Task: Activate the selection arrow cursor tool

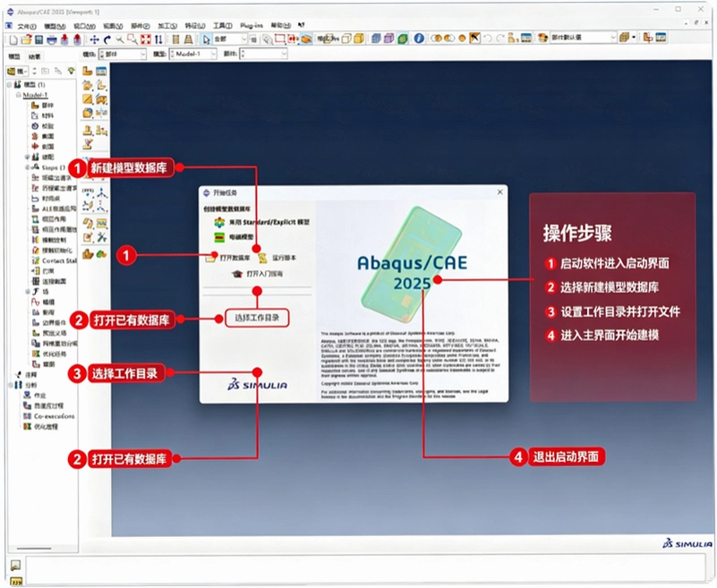Action: [206, 39]
